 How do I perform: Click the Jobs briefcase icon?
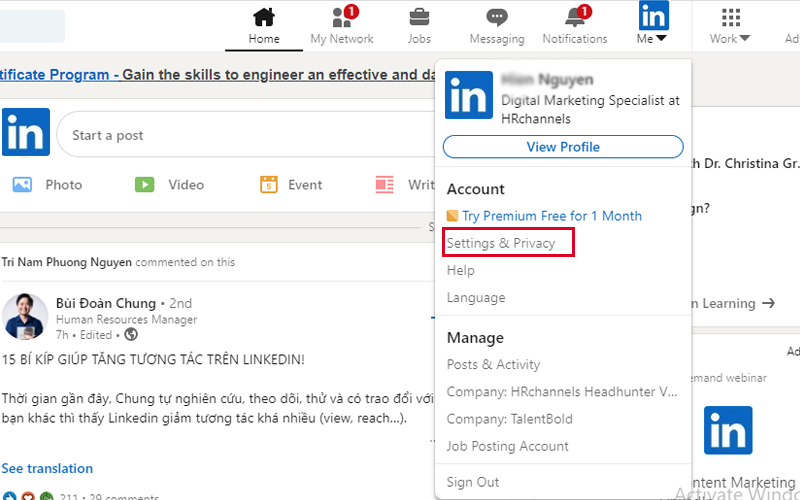[420, 18]
